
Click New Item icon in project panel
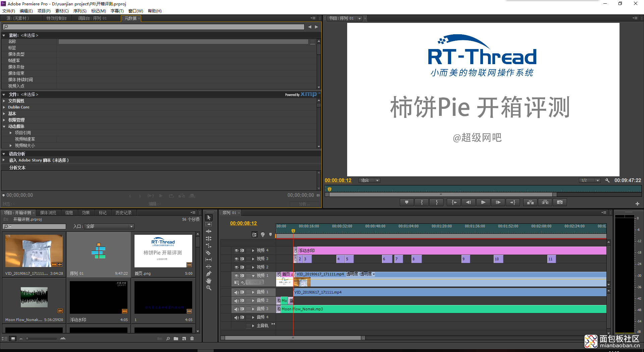(184, 339)
